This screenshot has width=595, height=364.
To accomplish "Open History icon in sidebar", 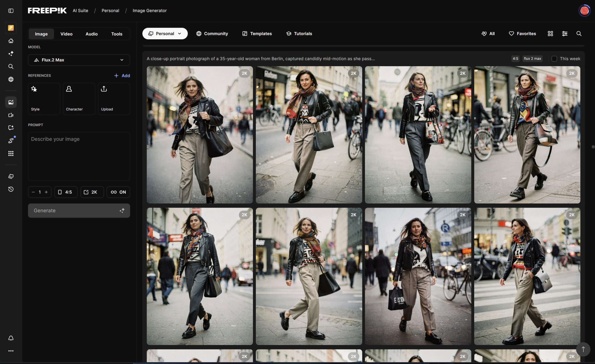I will click(11, 189).
